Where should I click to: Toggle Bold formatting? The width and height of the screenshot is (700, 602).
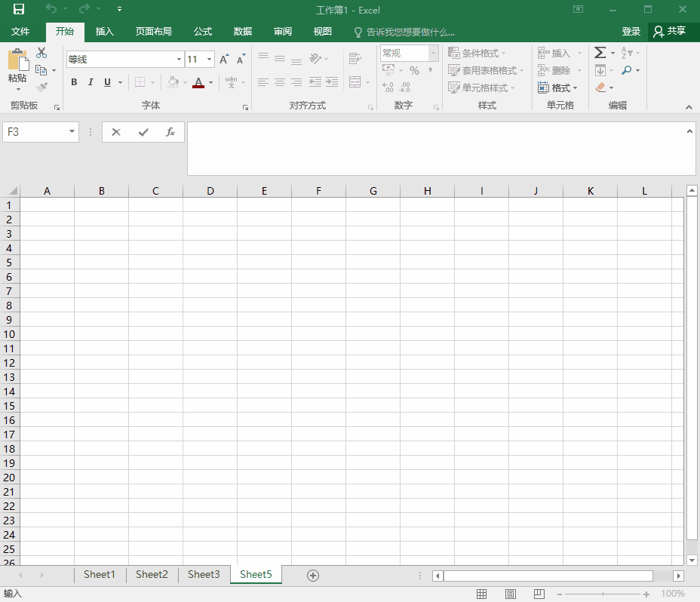(x=74, y=82)
